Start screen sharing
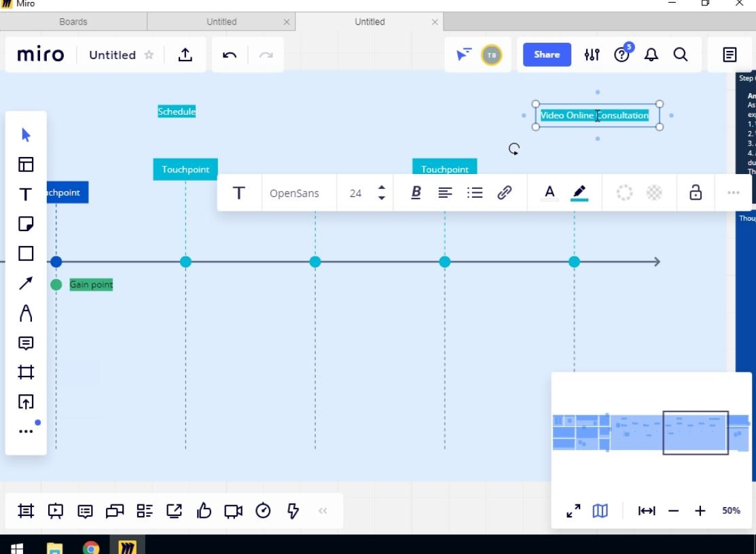The height and width of the screenshot is (554, 756). (x=174, y=510)
